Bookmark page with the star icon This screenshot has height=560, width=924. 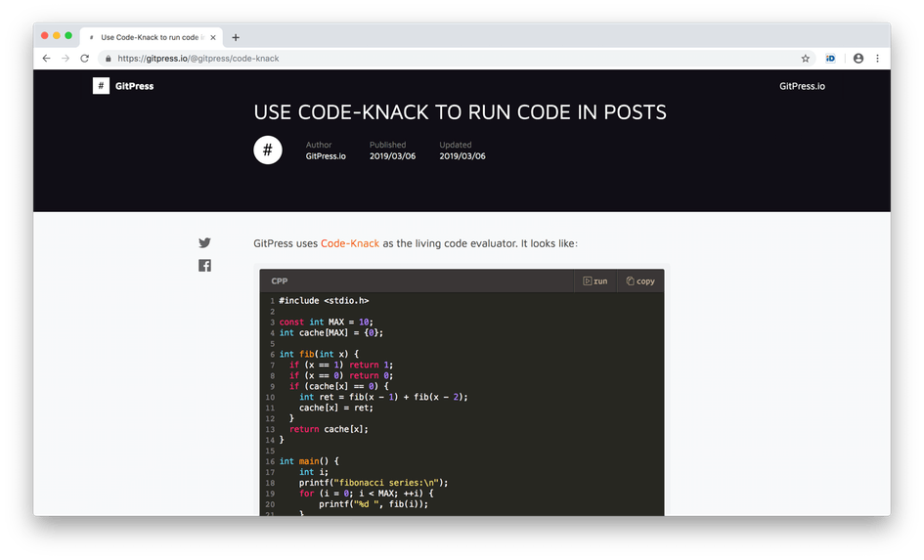click(x=805, y=59)
